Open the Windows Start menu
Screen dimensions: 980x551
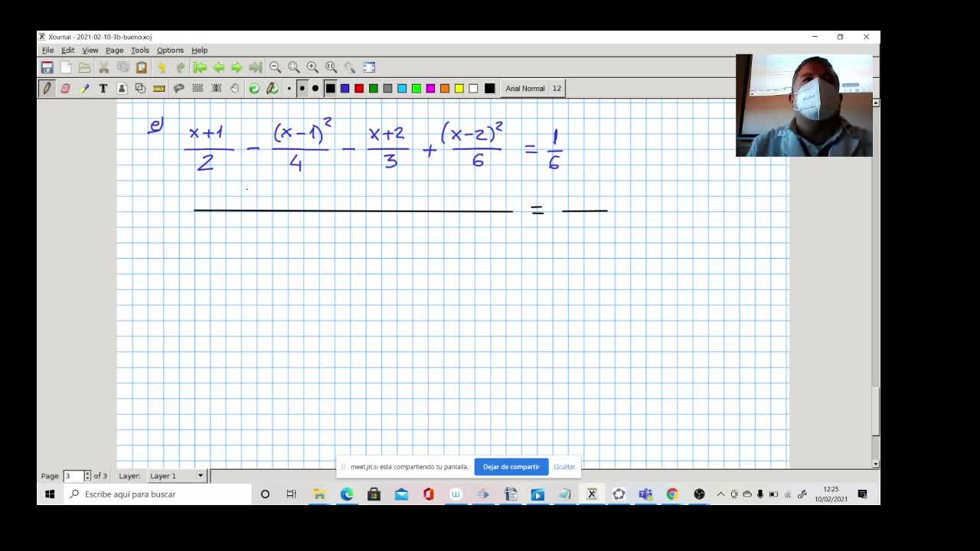point(50,494)
